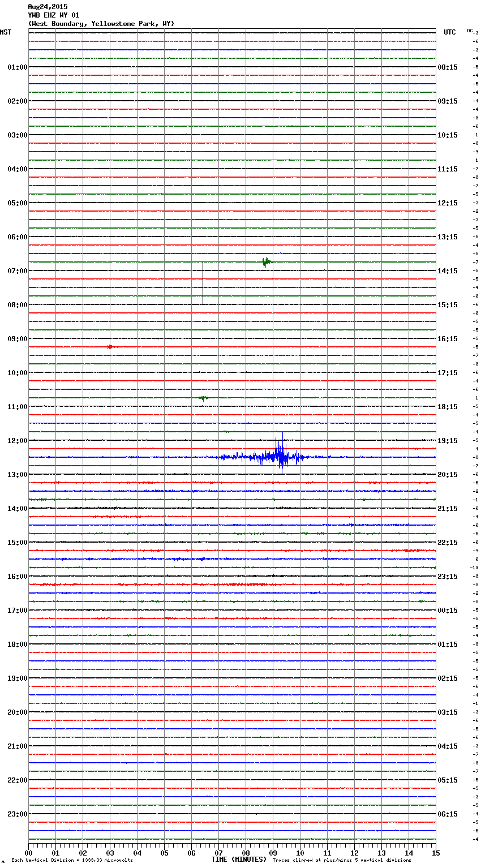Screen dimensions: 481x868
Task: Click minute 09 on the bottom axis
Action: tap(273, 853)
